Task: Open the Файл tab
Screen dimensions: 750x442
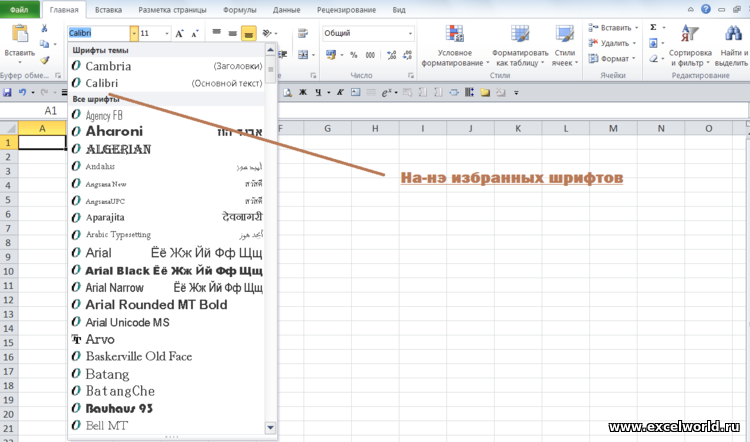Action: 19,9
